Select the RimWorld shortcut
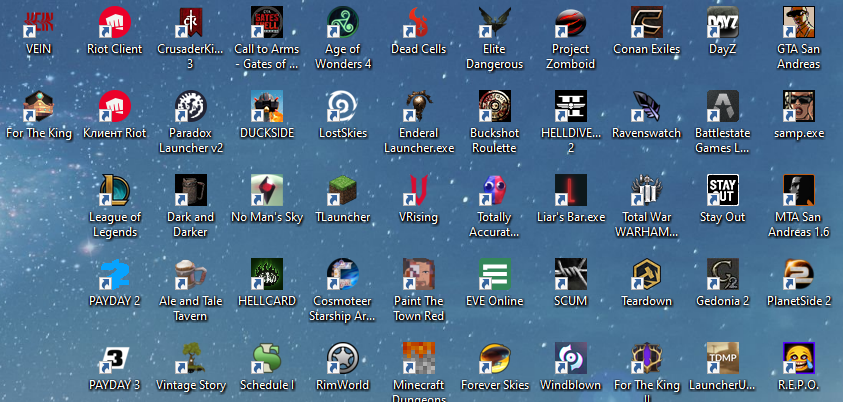 pos(343,358)
